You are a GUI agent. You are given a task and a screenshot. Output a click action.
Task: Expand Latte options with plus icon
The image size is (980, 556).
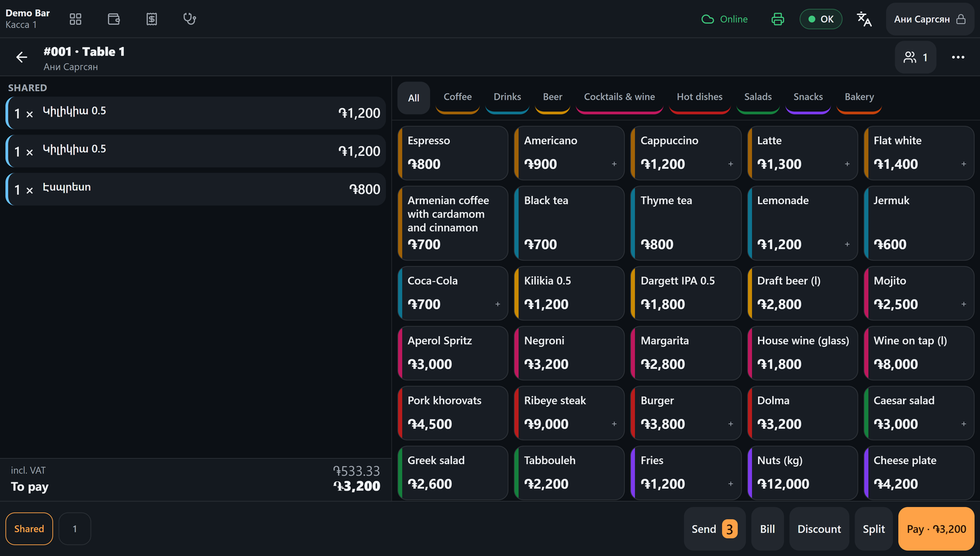coord(847,164)
